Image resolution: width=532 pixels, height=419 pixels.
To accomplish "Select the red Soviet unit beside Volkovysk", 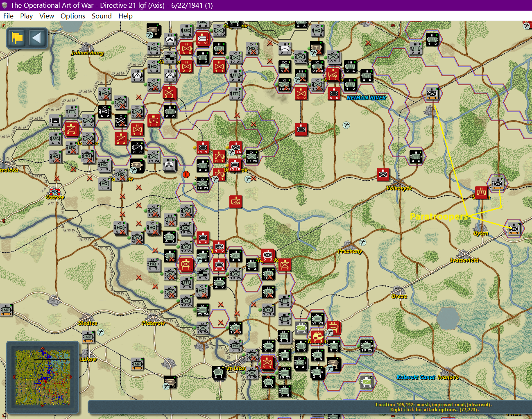I will 383,174.
